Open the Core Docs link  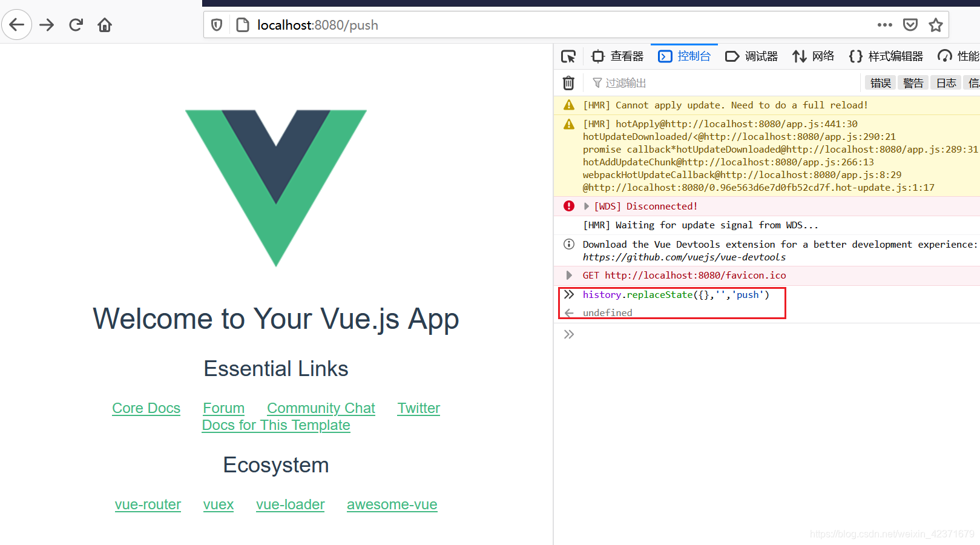pyautogui.click(x=146, y=408)
